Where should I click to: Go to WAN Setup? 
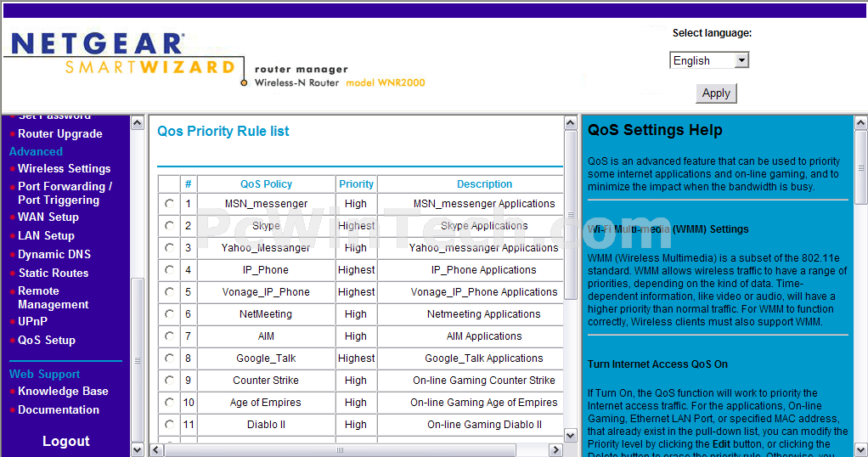pyautogui.click(x=48, y=217)
